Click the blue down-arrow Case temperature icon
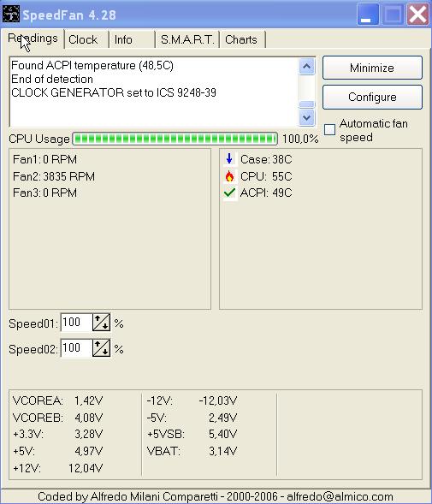The height and width of the screenshot is (504, 432). (229, 159)
